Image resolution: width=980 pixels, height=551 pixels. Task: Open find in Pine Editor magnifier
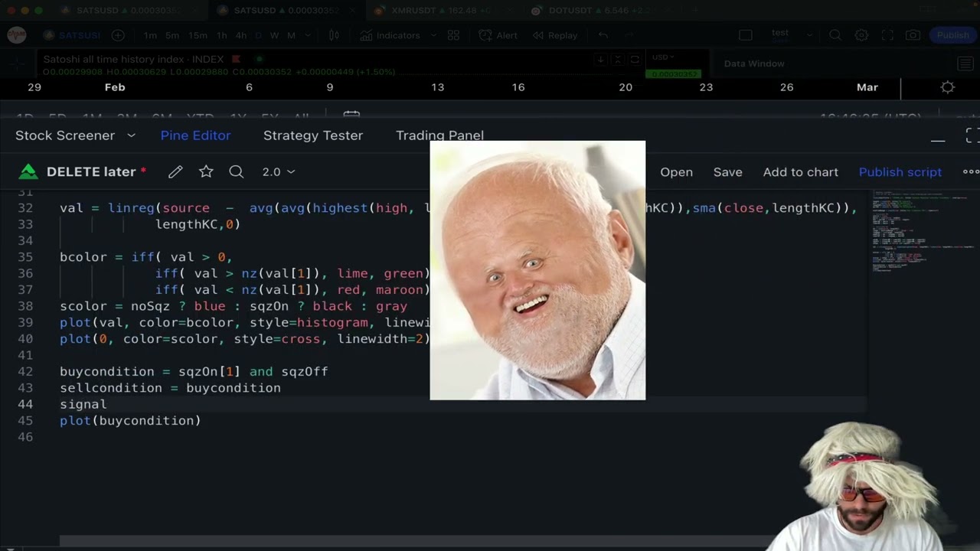click(x=237, y=172)
